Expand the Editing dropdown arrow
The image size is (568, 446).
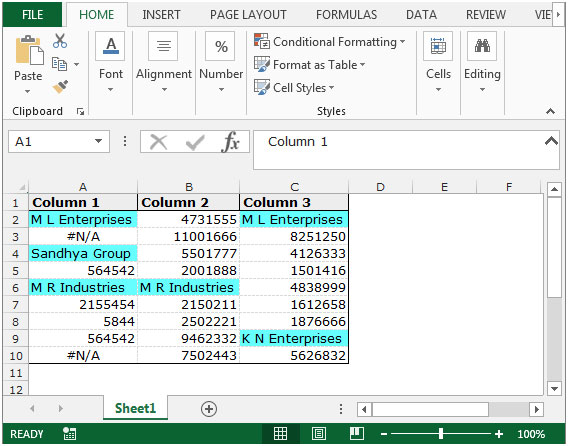[x=482, y=89]
